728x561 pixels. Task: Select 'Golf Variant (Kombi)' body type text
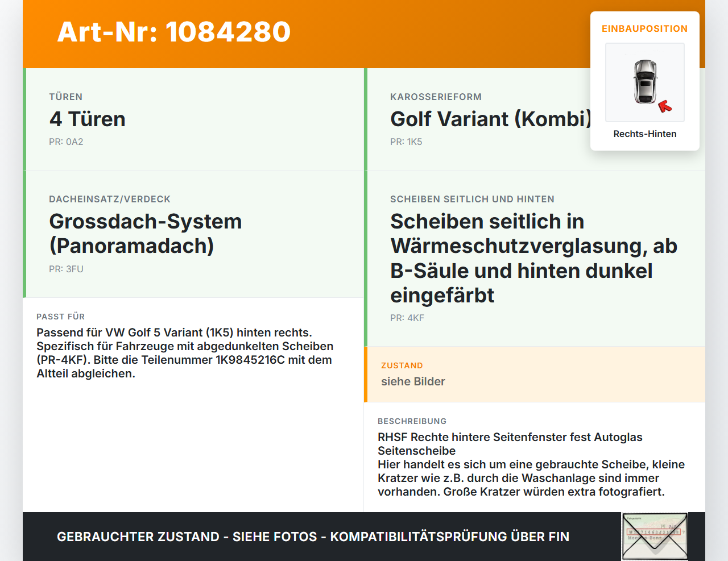tap(491, 119)
